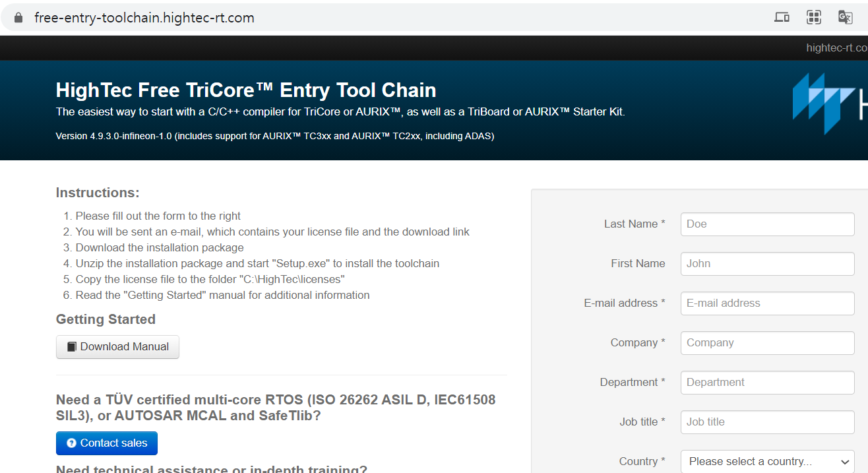
Task: Open the Country select dropdown
Action: (x=768, y=462)
